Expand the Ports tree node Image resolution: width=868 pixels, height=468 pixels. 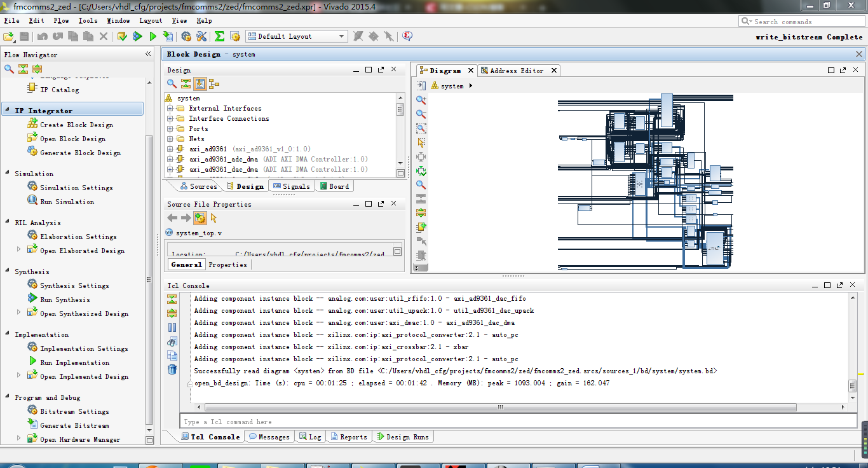(170, 129)
